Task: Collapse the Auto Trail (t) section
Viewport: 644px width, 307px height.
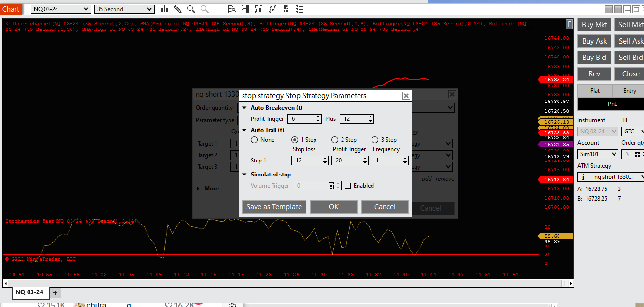Action: coord(244,130)
